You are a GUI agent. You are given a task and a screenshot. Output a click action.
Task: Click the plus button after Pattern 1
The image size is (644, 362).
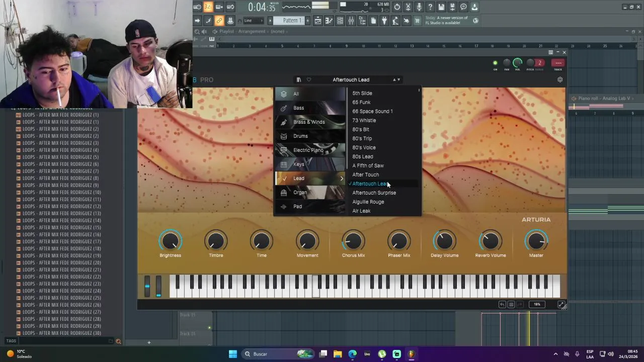307,21
